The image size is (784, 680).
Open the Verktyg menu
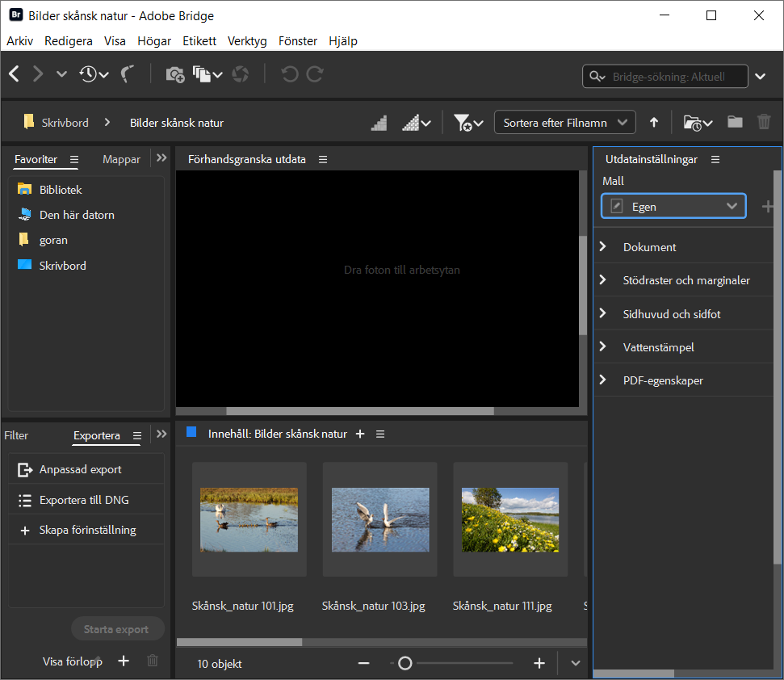pyautogui.click(x=247, y=41)
